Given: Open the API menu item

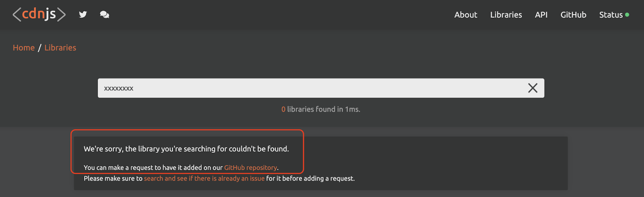Looking at the screenshot, I should [x=541, y=15].
